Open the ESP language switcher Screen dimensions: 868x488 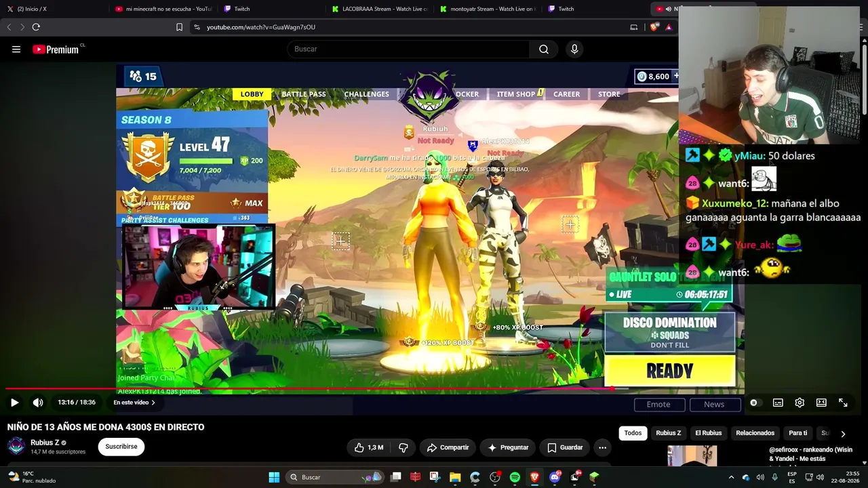click(x=792, y=477)
